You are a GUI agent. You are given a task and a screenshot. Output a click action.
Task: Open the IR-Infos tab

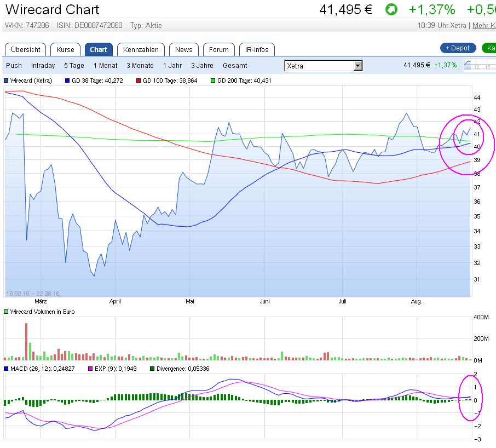[256, 49]
